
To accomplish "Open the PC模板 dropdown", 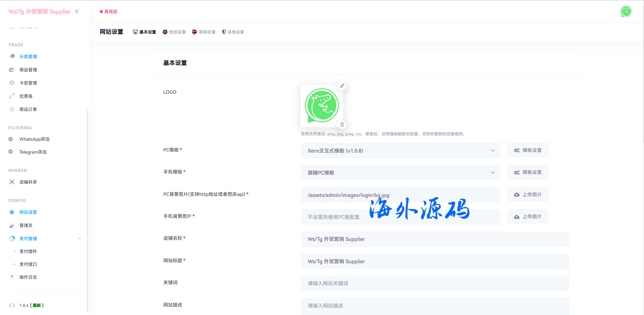I will [400, 151].
